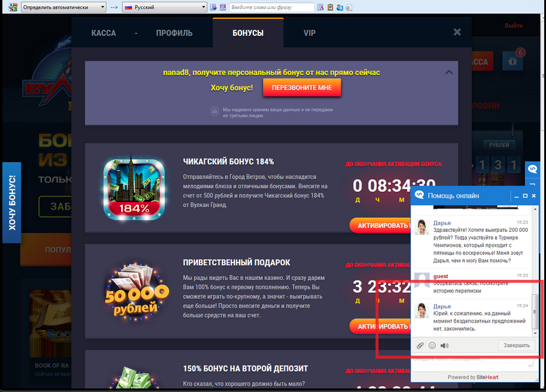Click the chat logo in Помощь онлайн header
This screenshot has height=392, width=546.
click(x=419, y=195)
